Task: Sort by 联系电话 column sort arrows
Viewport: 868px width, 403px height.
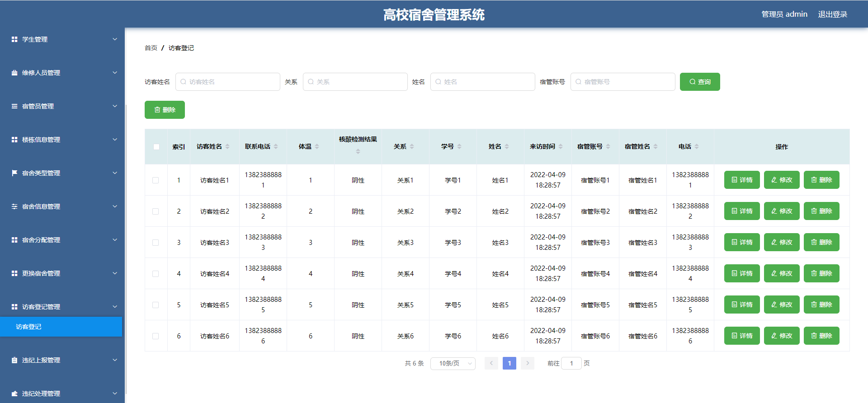Action: [x=276, y=146]
